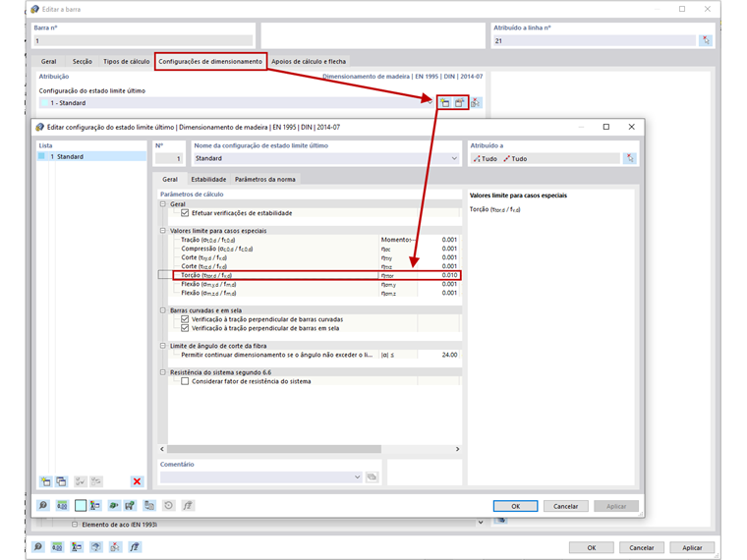The height and width of the screenshot is (560, 747).
Task: Toggle Efetuar verificações de estabilidade checkbox
Action: click(x=185, y=213)
